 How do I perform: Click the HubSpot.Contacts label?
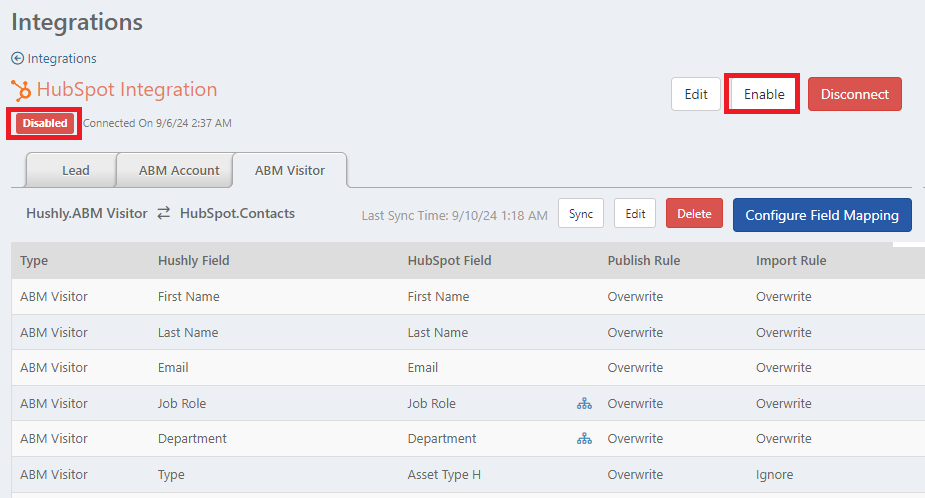pyautogui.click(x=237, y=213)
